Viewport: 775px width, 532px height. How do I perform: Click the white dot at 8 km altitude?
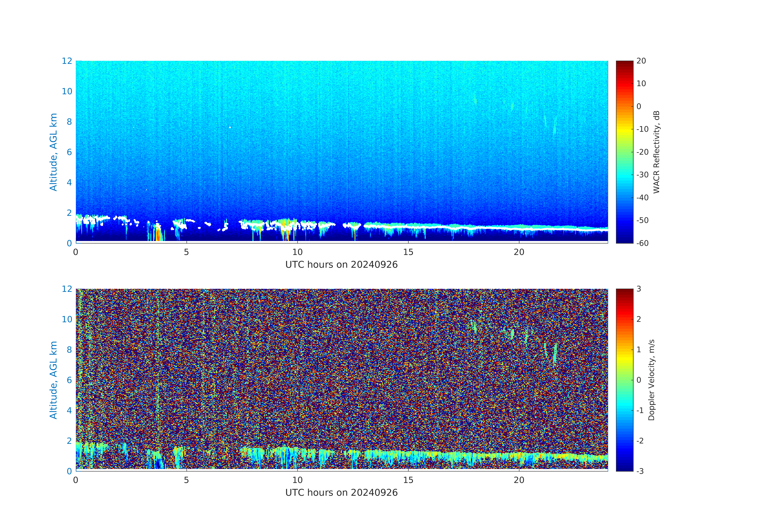click(x=230, y=127)
